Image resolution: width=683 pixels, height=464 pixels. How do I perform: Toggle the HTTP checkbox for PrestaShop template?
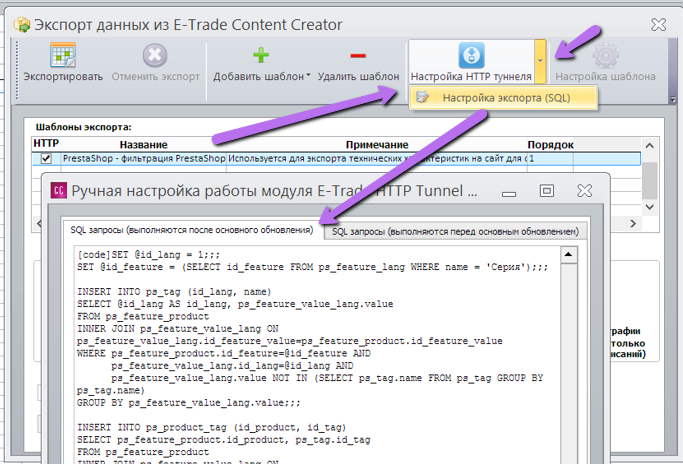(46, 159)
